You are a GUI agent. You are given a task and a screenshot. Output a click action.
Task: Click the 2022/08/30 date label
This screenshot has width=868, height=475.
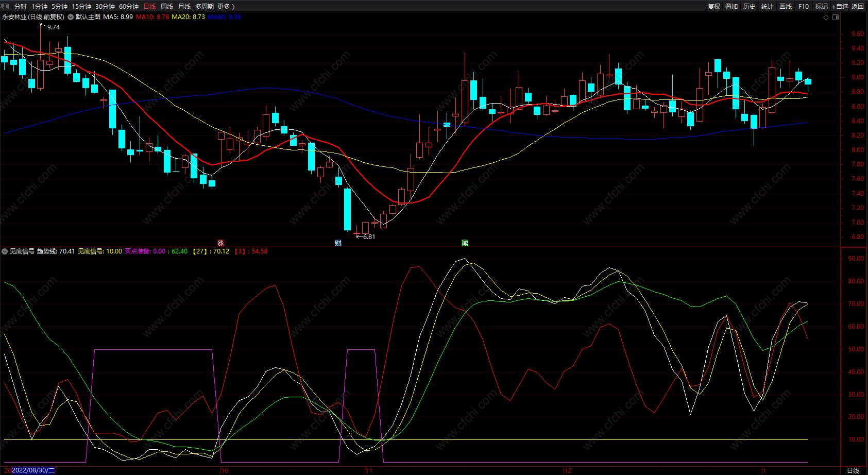(33, 470)
